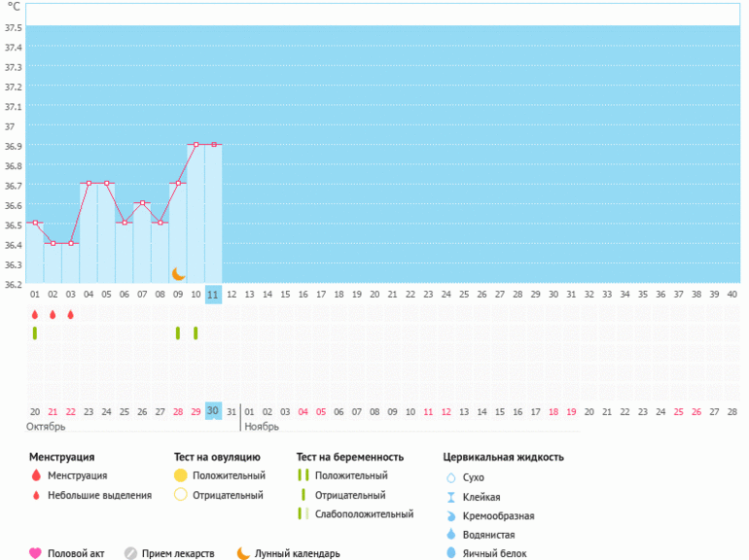Click the temperature data point on day 04
This screenshot has height=560, width=749.
(89, 183)
